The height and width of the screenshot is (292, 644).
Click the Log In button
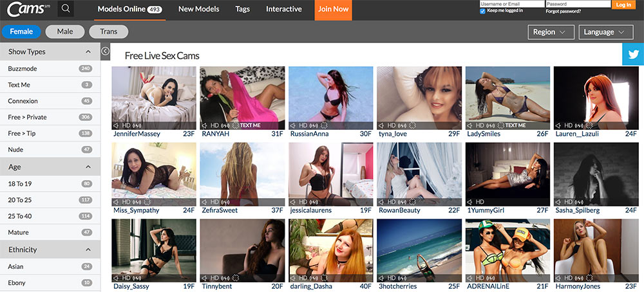tap(623, 5)
